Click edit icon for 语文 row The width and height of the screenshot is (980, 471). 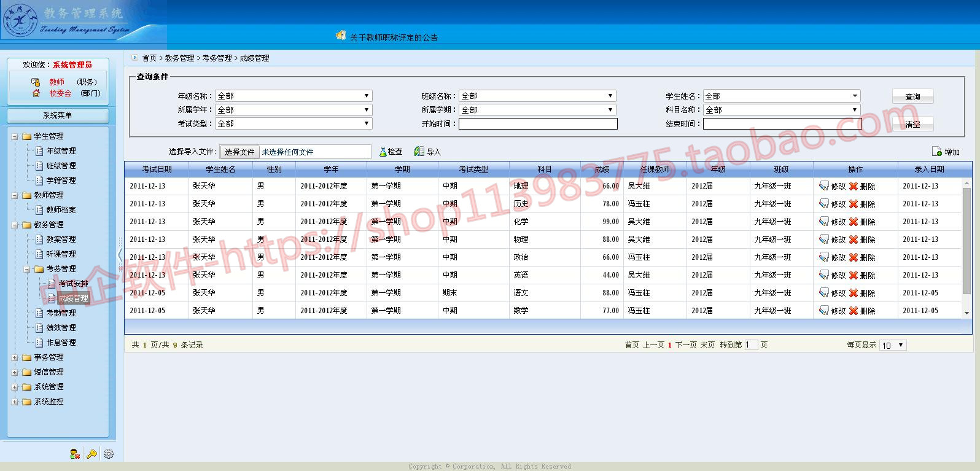pyautogui.click(x=824, y=293)
